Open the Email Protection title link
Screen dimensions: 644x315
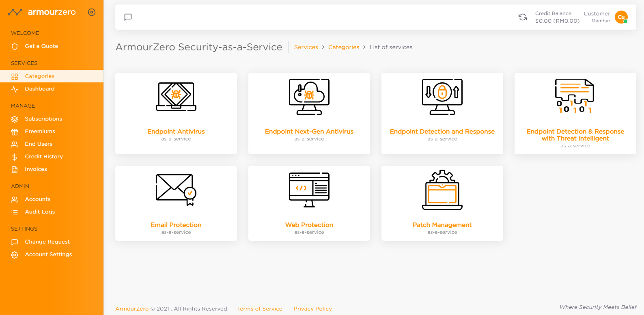pyautogui.click(x=176, y=225)
